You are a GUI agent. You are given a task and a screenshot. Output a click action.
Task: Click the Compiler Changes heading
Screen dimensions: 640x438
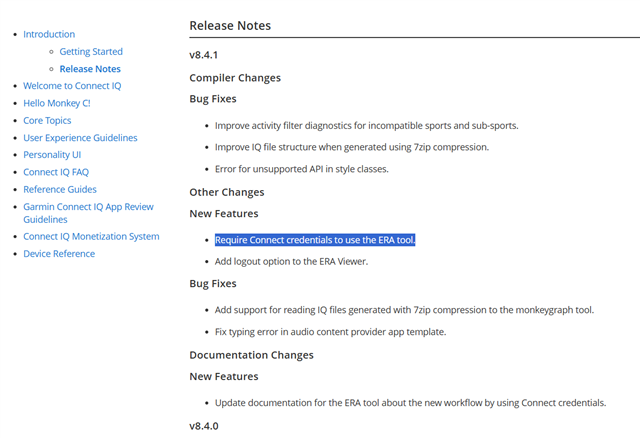pos(235,78)
